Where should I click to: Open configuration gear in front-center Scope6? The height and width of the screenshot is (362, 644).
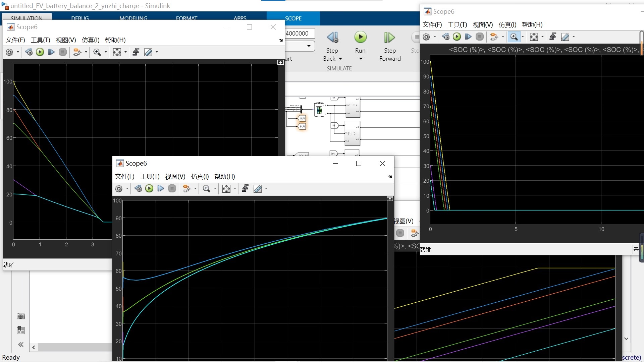point(119,189)
